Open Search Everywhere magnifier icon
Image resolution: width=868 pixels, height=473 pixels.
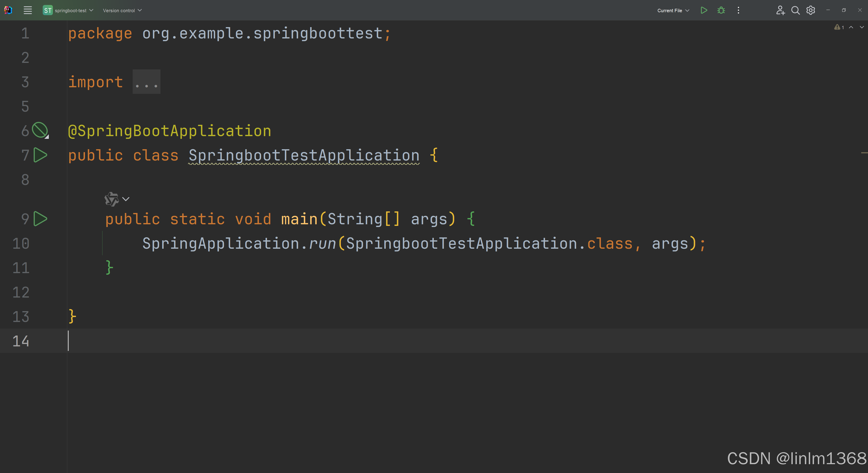click(x=795, y=10)
